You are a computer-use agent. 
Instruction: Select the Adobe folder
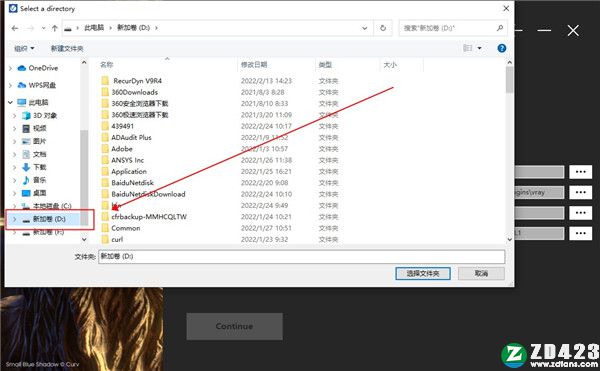click(122, 148)
